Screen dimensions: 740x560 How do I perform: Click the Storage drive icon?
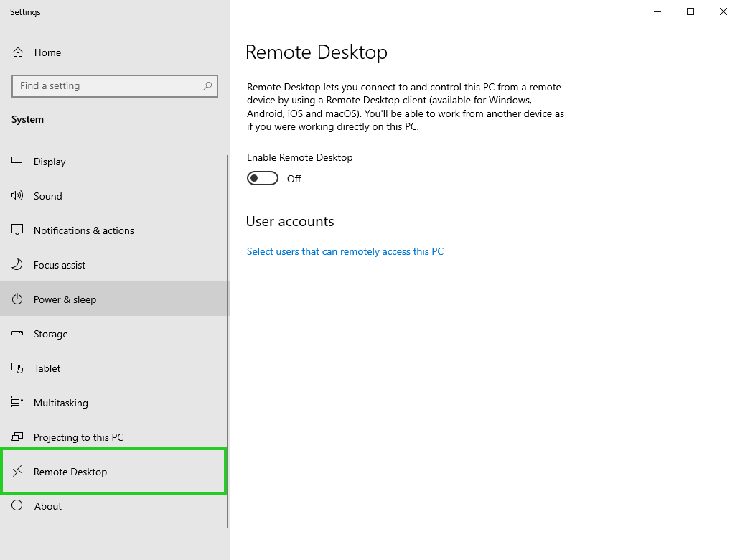click(x=17, y=333)
